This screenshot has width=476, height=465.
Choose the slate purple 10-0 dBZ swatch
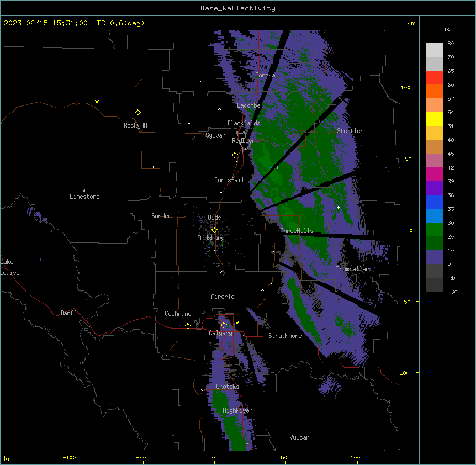[x=434, y=257]
